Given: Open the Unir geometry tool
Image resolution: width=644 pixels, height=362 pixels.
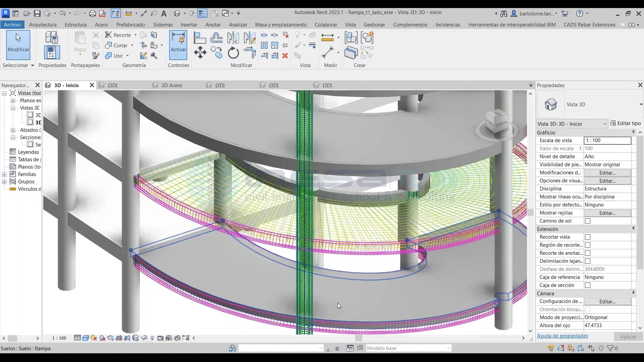Looking at the screenshot, I should click(x=115, y=56).
